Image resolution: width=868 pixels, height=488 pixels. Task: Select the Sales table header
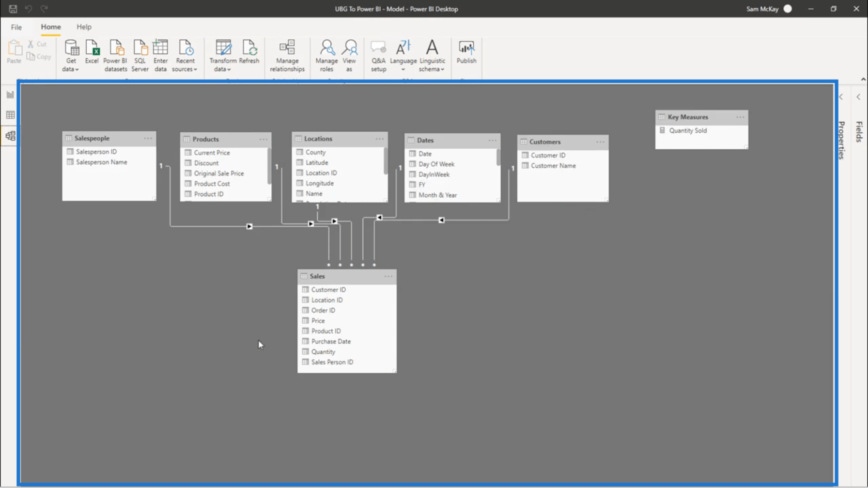tap(347, 276)
